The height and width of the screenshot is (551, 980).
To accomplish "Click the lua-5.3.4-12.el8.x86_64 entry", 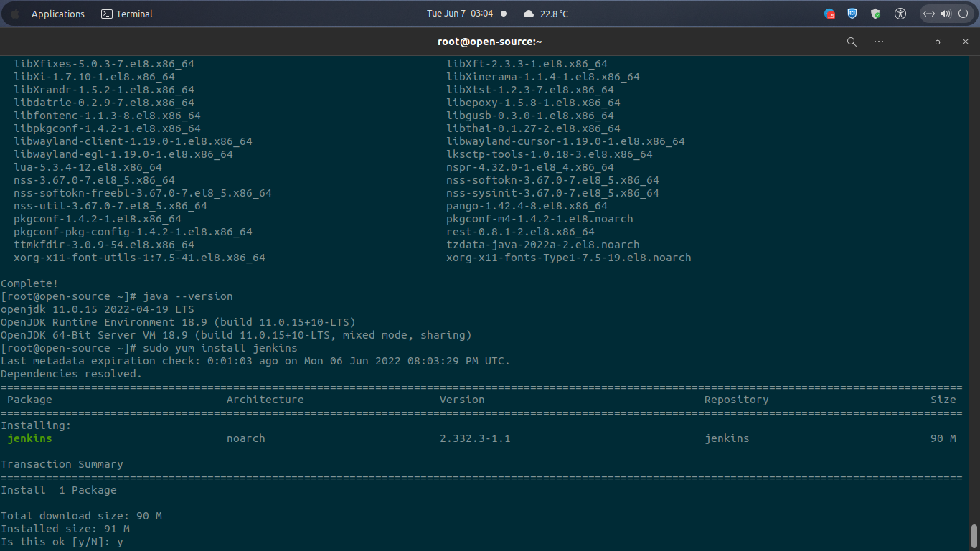I will pyautogui.click(x=88, y=167).
